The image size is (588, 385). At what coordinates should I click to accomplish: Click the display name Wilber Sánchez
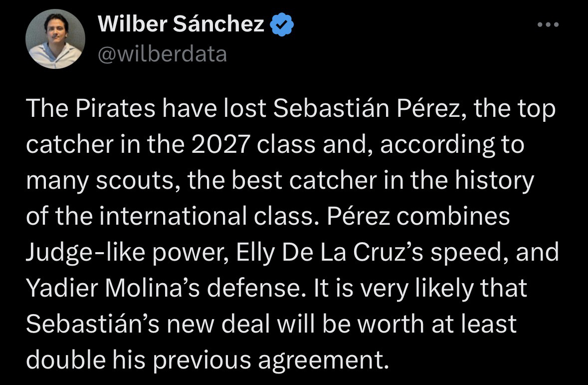[182, 24]
